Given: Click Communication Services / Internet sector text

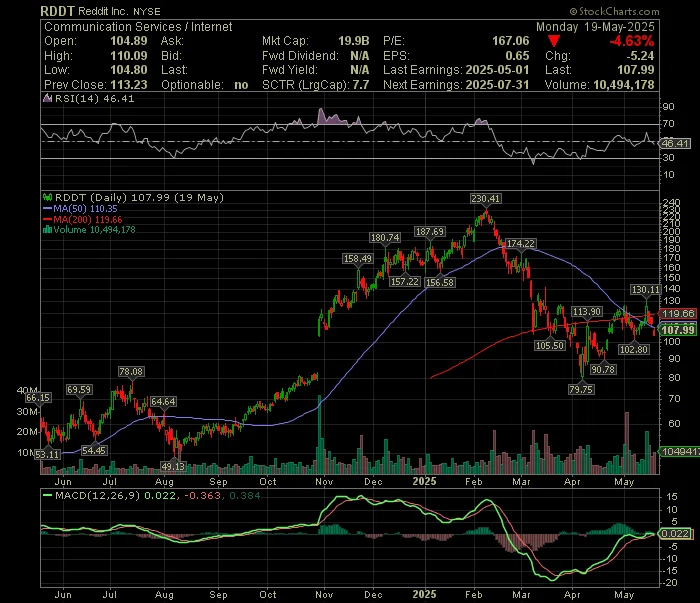Looking at the screenshot, I should (138, 27).
